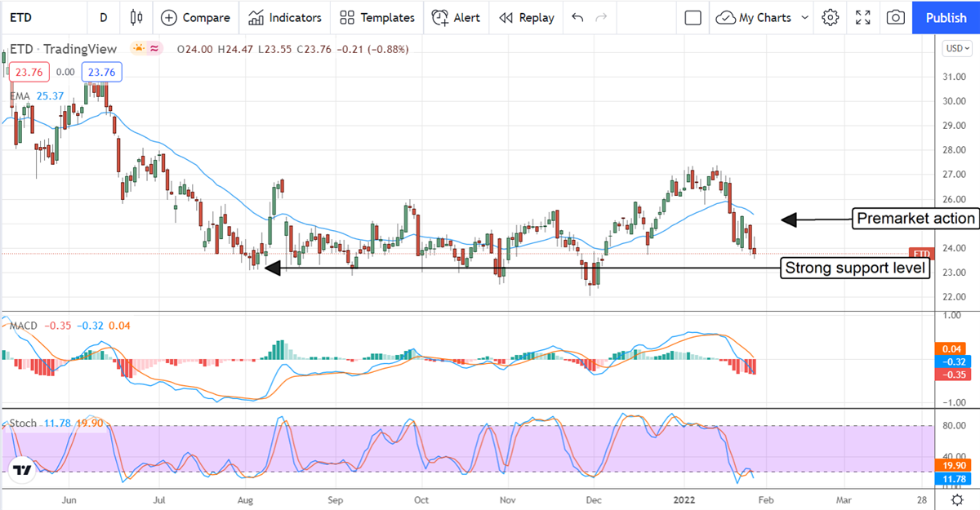The image size is (980, 510).
Task: Open axis settings gear at bottom right
Action: 956,499
